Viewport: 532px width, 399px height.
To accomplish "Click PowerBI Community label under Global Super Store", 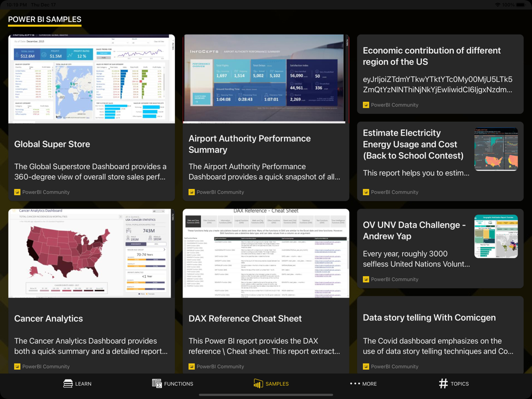I will click(46, 192).
